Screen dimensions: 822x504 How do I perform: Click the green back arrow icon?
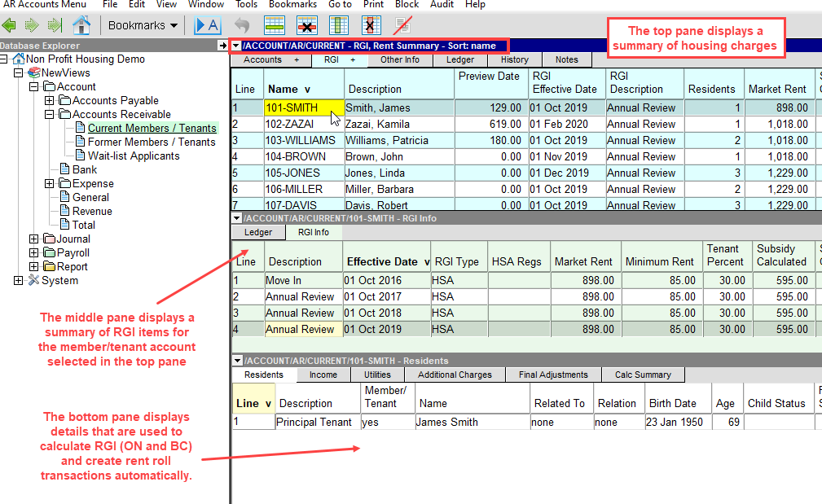pyautogui.click(x=10, y=25)
